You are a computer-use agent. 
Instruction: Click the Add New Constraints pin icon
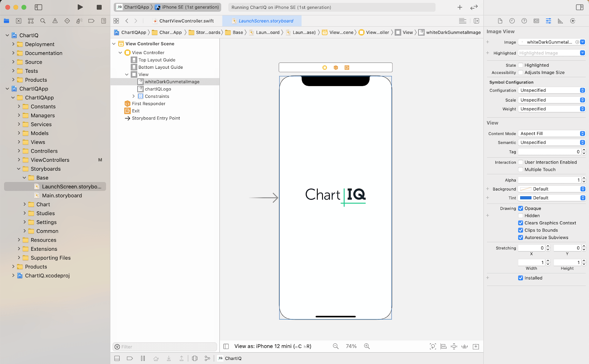[454, 346]
